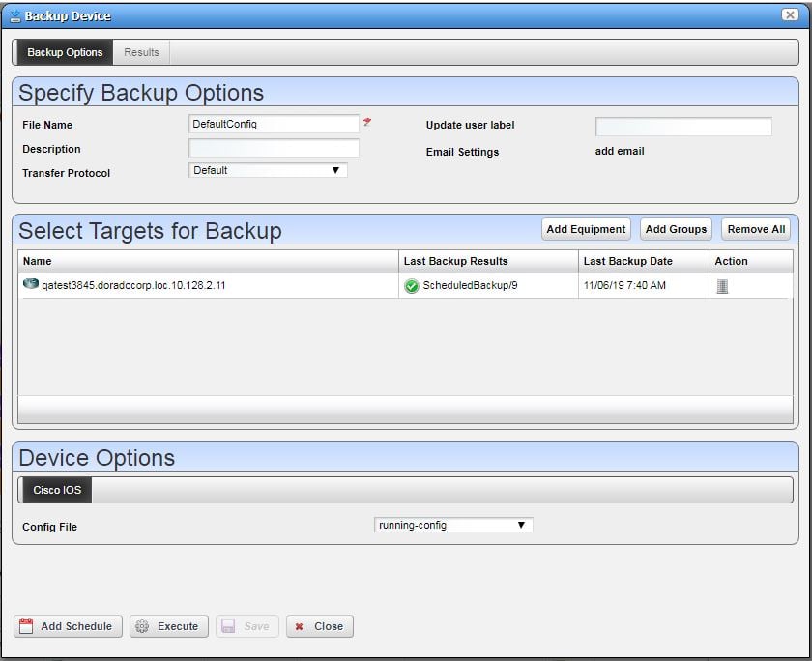
Task: Switch to the Results tab
Action: click(141, 52)
